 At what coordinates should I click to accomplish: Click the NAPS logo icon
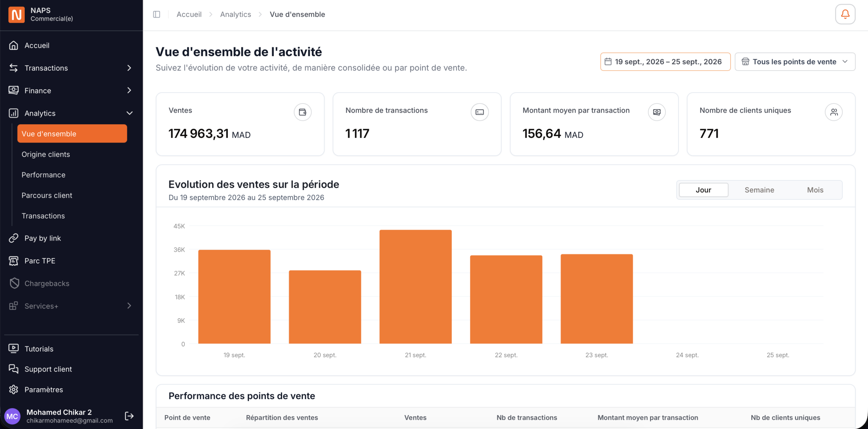click(x=16, y=15)
